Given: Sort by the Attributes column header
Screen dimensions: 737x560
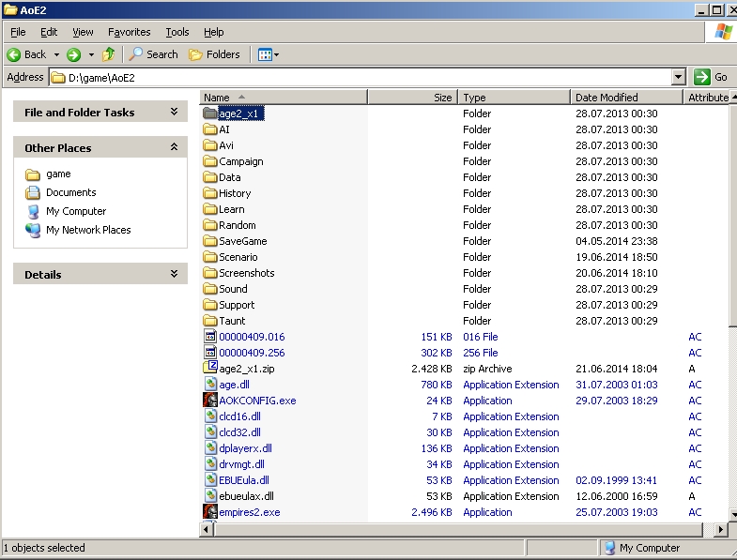Looking at the screenshot, I should [706, 98].
